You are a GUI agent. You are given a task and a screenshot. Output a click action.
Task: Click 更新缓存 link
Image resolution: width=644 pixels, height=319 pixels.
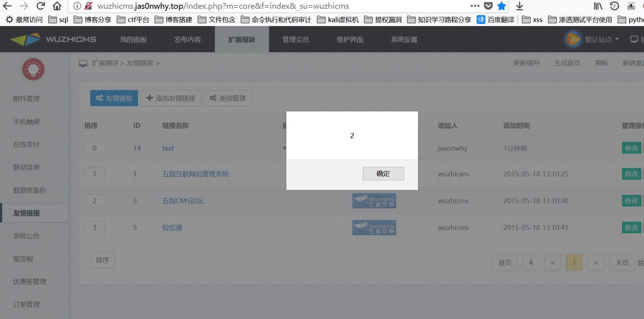[x=527, y=63]
